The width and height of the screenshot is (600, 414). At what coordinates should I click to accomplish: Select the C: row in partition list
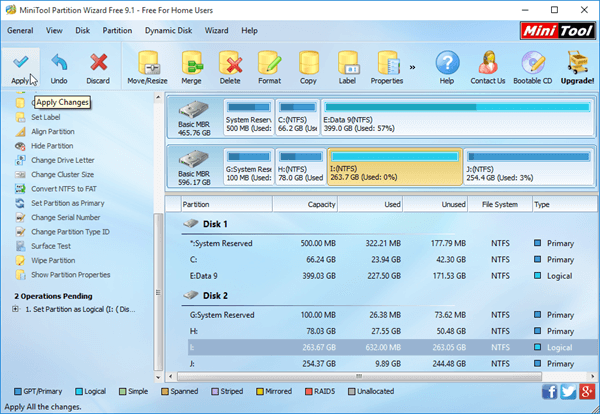coord(392,260)
